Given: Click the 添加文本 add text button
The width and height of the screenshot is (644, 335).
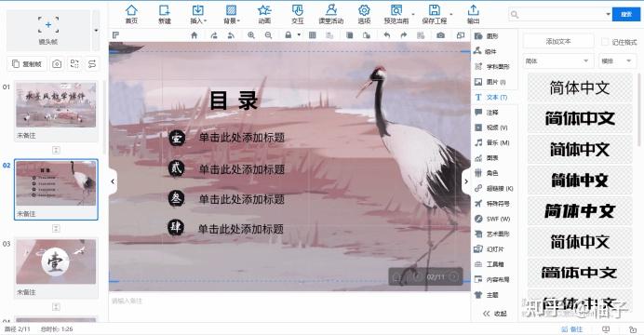Looking at the screenshot, I should [558, 42].
